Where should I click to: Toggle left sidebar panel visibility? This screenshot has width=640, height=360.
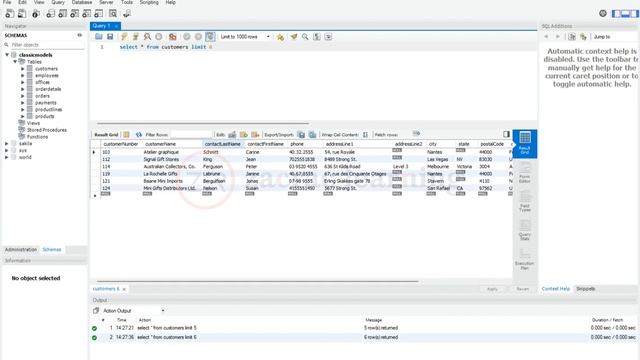616,13
